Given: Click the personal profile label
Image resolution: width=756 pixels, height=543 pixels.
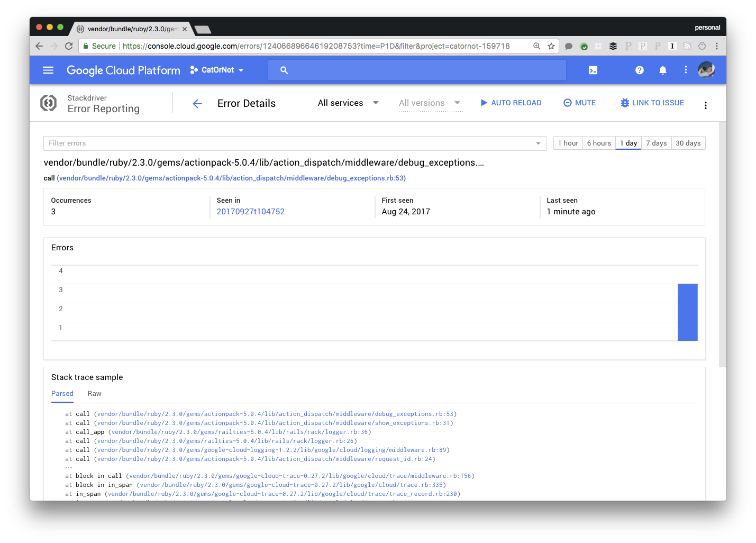Looking at the screenshot, I should 707,28.
